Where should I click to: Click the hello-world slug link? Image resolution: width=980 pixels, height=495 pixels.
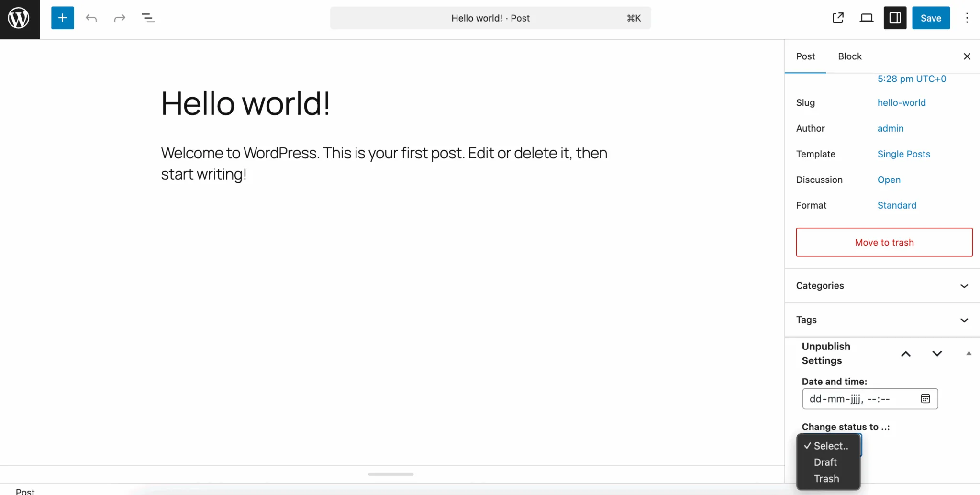pyautogui.click(x=902, y=103)
